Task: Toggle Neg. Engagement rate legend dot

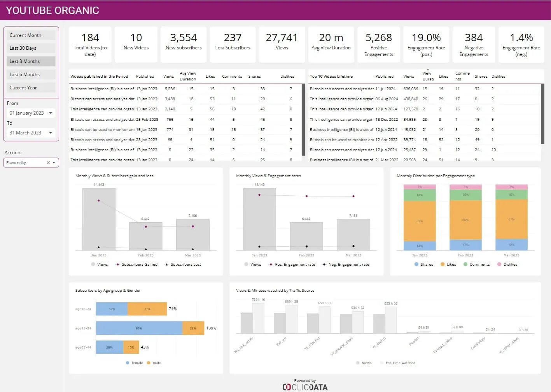Action: point(324,265)
